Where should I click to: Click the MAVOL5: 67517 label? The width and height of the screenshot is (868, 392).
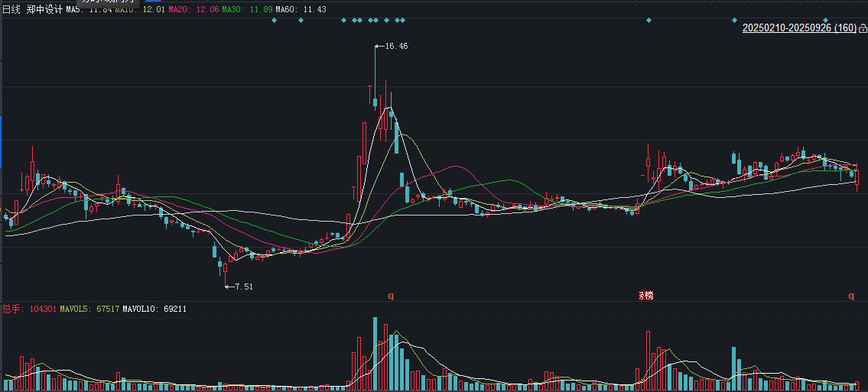89,309
